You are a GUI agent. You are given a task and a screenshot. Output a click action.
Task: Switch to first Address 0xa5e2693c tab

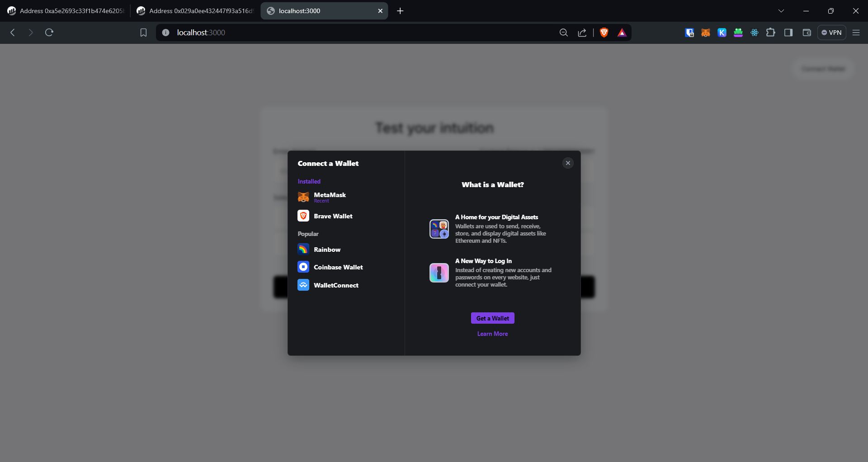(x=66, y=11)
